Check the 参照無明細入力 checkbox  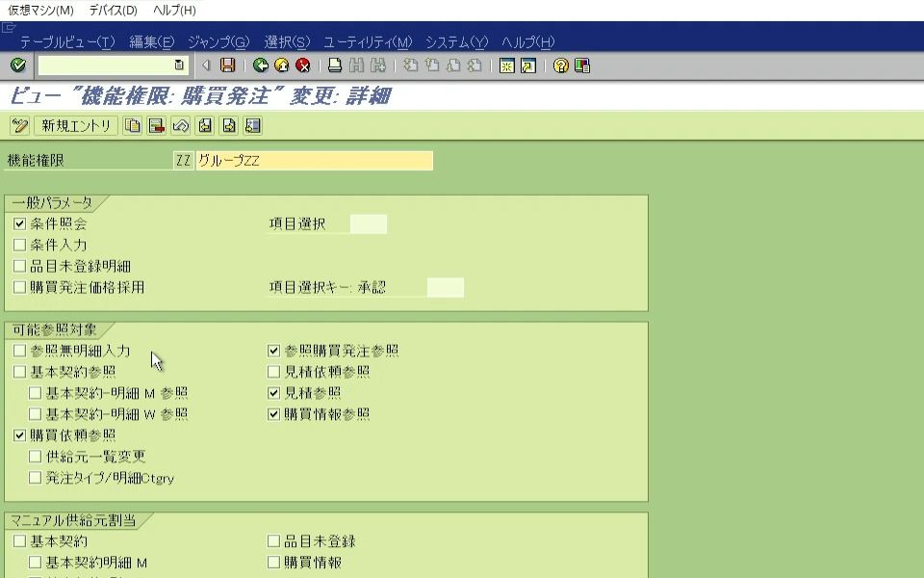click(x=19, y=351)
